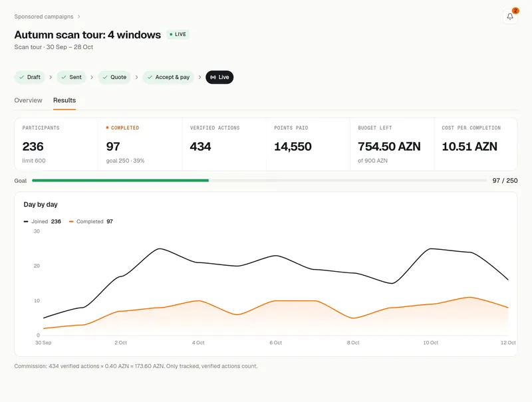This screenshot has width=532, height=402.
Task: Click the checkmark icon on Quote
Action: 105,77
